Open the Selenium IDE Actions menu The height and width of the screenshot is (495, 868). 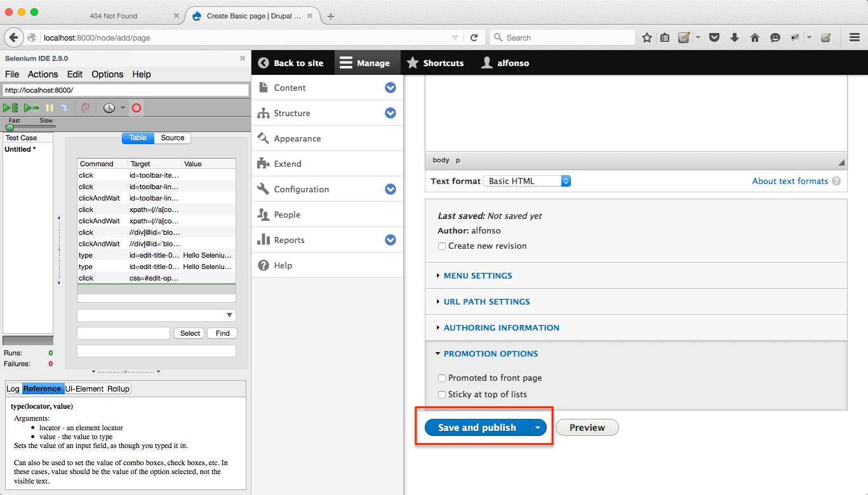[43, 74]
